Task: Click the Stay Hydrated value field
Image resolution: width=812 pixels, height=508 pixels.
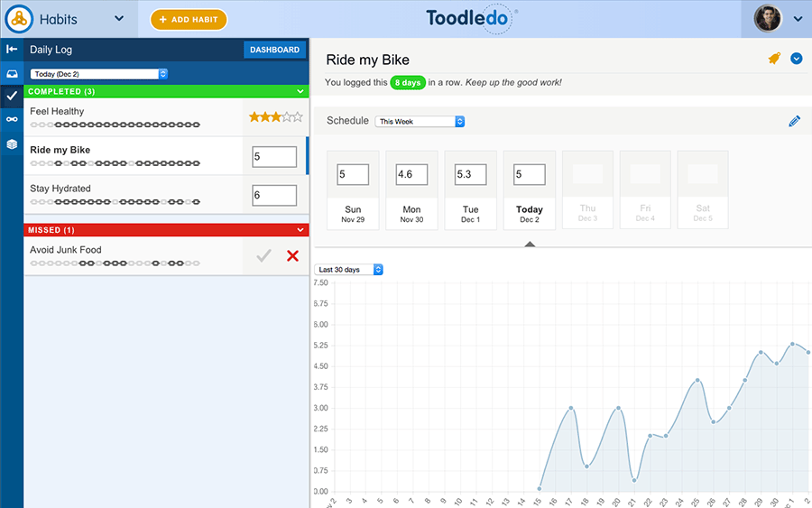Action: click(x=274, y=195)
